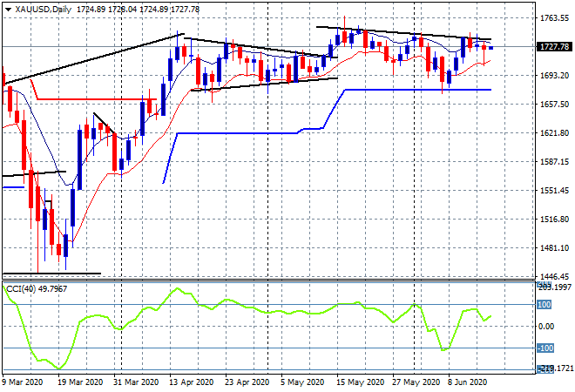
Task: Click the 31 Mar 2020 date label
Action: (x=136, y=382)
